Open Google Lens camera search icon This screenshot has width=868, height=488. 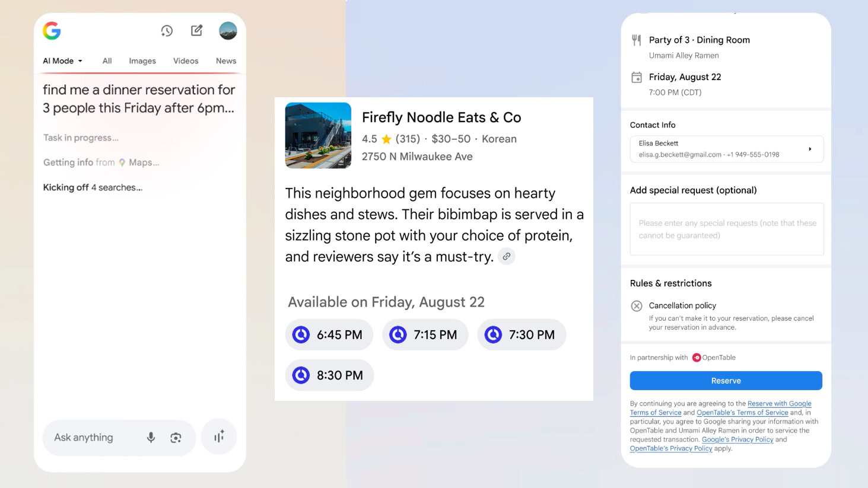(176, 438)
